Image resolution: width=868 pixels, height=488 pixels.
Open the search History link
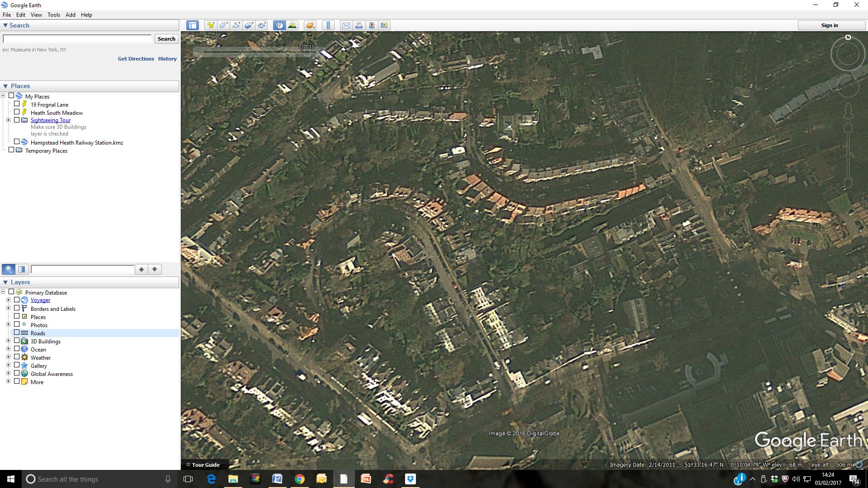click(x=167, y=59)
